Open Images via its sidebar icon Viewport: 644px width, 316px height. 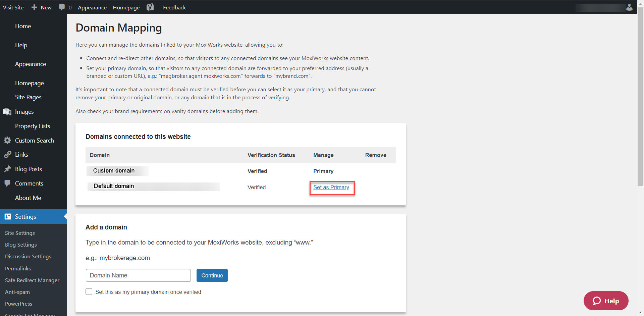point(7,112)
